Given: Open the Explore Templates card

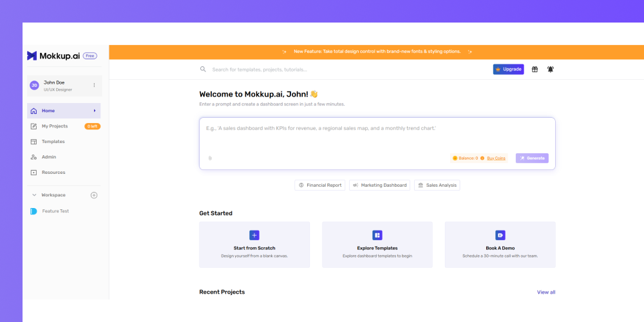Looking at the screenshot, I should 377,245.
